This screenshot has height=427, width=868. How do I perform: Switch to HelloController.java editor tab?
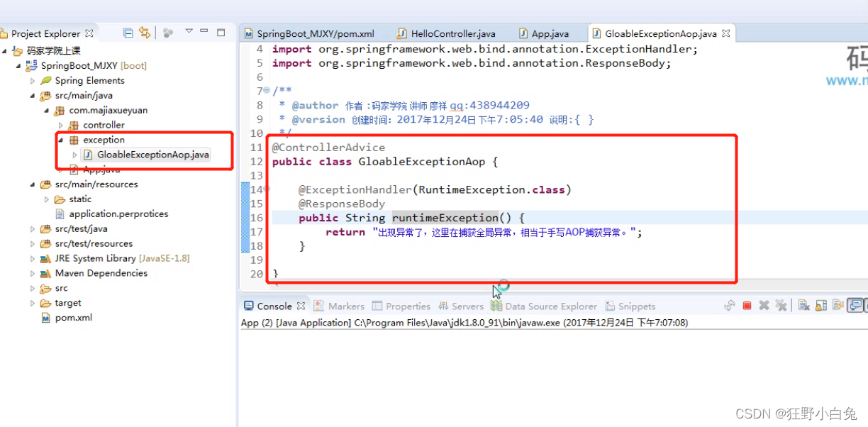(x=447, y=33)
